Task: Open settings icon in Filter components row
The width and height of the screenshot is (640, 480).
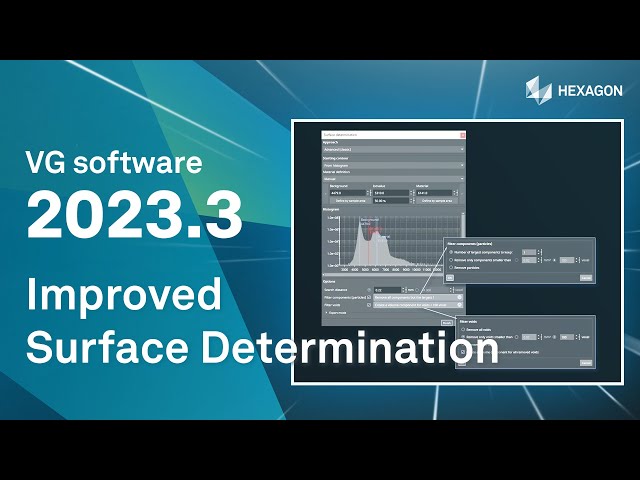Action: click(460, 298)
